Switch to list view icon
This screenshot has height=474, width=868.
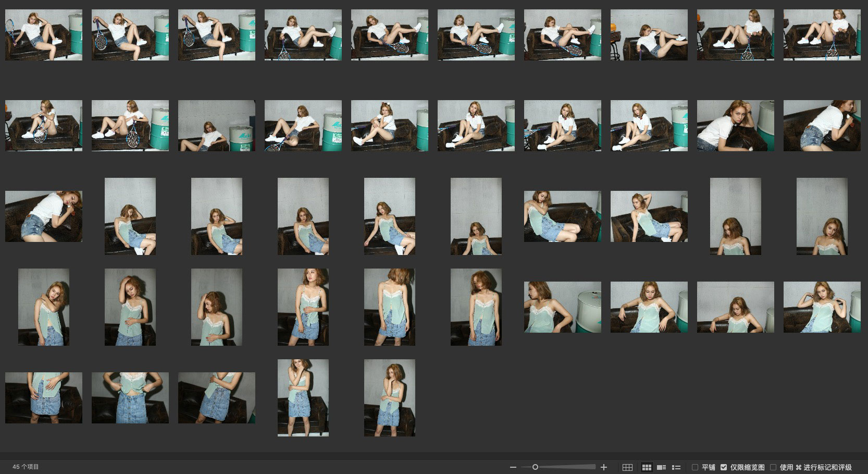coord(676,467)
